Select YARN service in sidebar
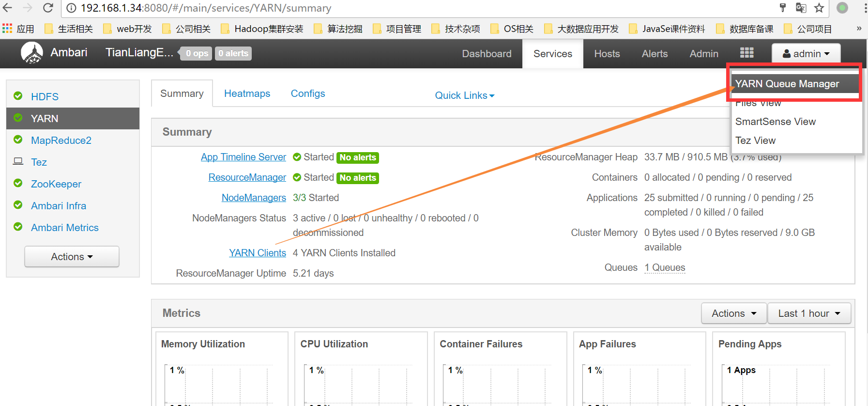Viewport: 868px width, 406px height. tap(73, 118)
